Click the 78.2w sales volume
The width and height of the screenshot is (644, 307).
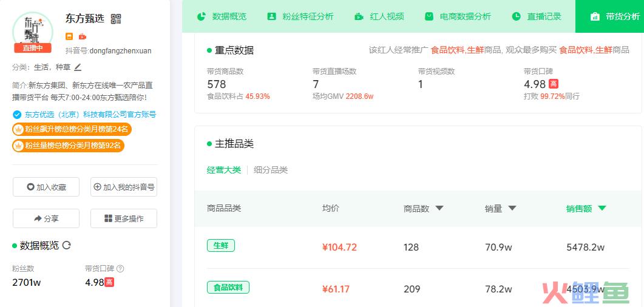coord(498,289)
